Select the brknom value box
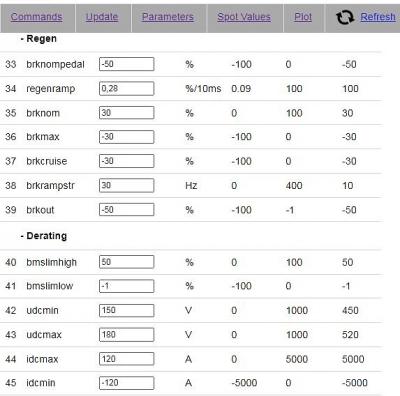 pos(127,113)
